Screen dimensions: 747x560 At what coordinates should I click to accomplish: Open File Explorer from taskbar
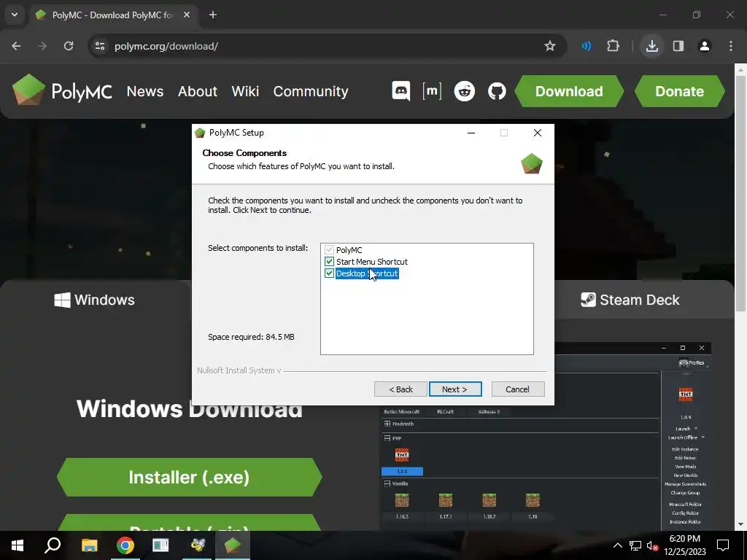coord(89,545)
